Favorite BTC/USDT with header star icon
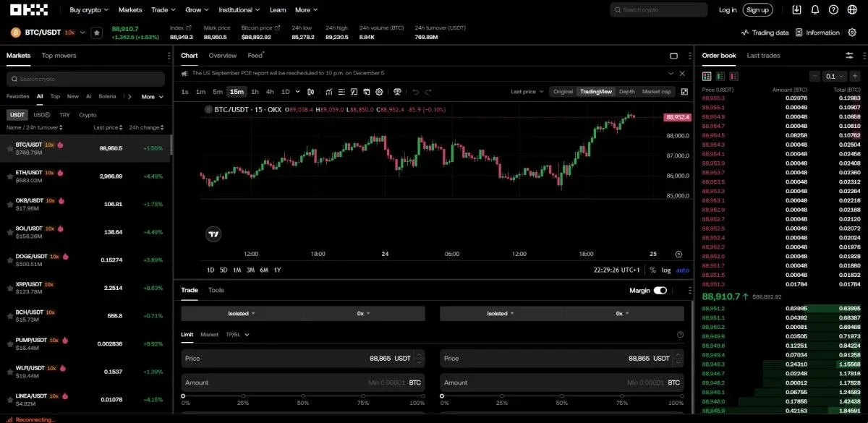 (97, 33)
